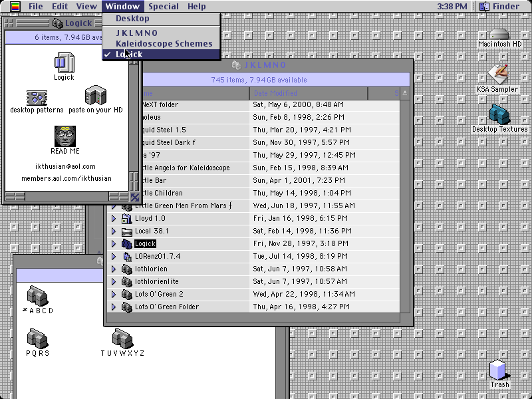Expand the Logick row disclosure triangle
Screen dimensions: 532x399
coord(114,244)
